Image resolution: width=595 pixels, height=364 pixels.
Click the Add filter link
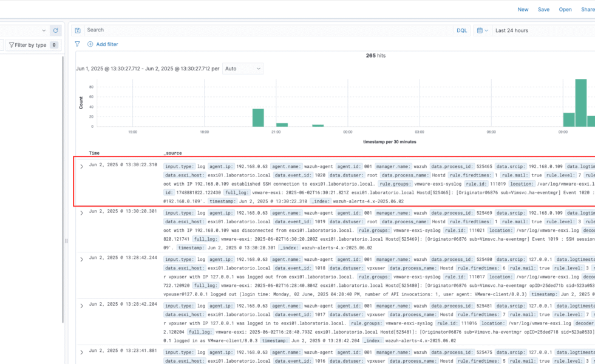107,44
